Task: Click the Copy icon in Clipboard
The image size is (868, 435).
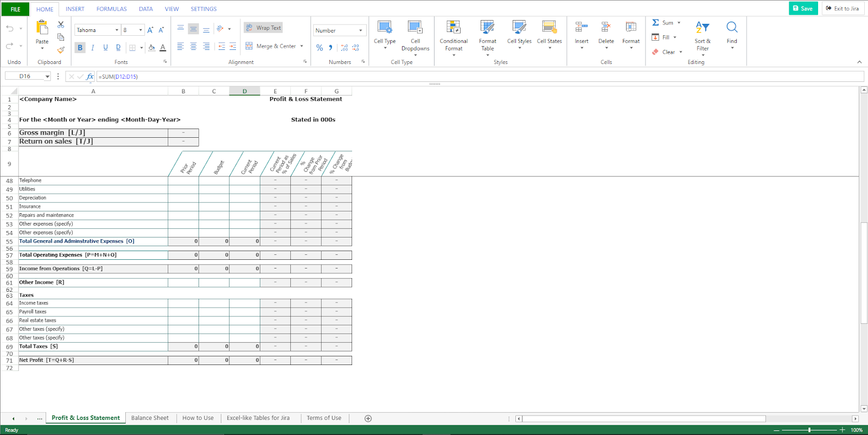Action: tap(61, 37)
